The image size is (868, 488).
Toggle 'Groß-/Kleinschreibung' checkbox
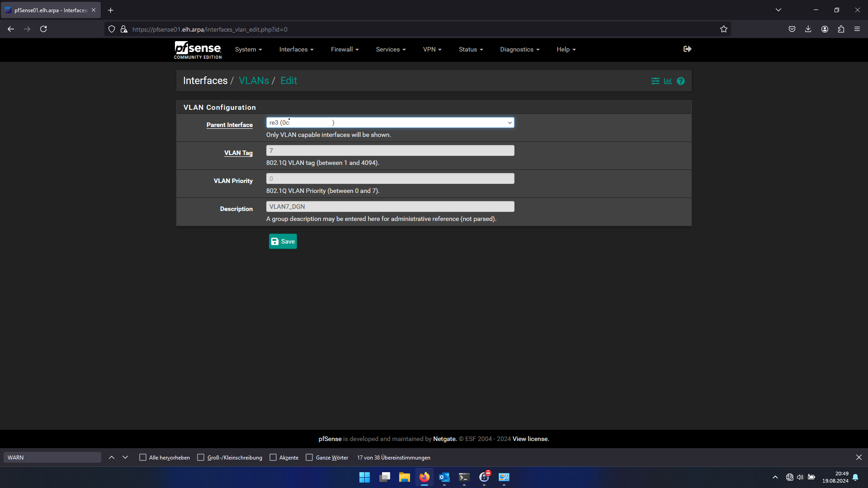coord(201,457)
